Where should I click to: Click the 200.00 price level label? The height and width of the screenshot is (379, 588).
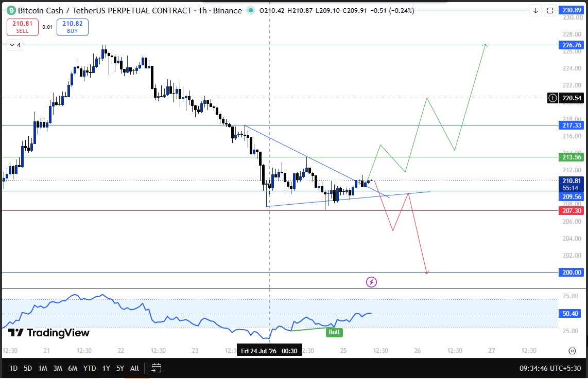(x=572, y=272)
